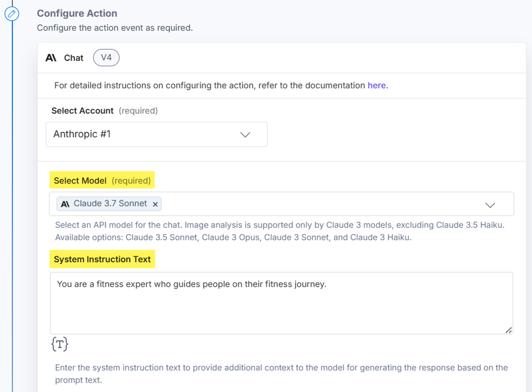Image resolution: width=532 pixels, height=392 pixels.
Task: Click the Claude 3.7 Sonnet model chip
Action: [109, 204]
